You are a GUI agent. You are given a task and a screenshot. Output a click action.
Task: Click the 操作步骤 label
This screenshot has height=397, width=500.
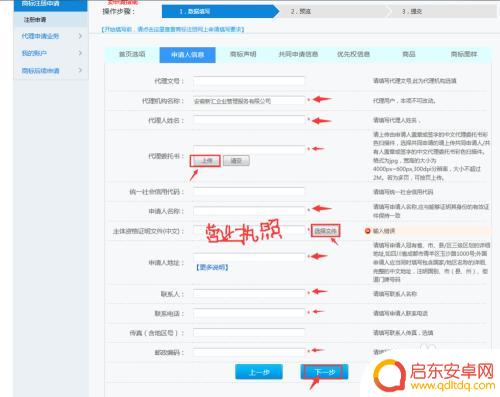(119, 12)
